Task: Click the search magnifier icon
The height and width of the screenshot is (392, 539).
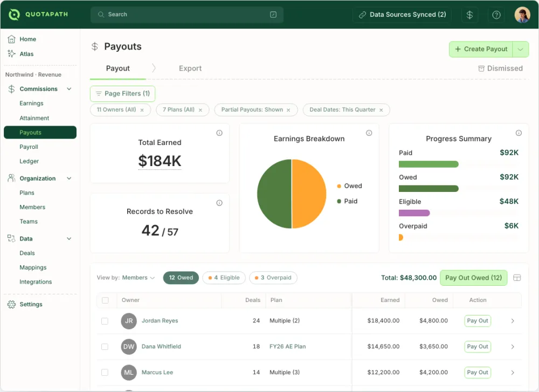Action: 101,15
